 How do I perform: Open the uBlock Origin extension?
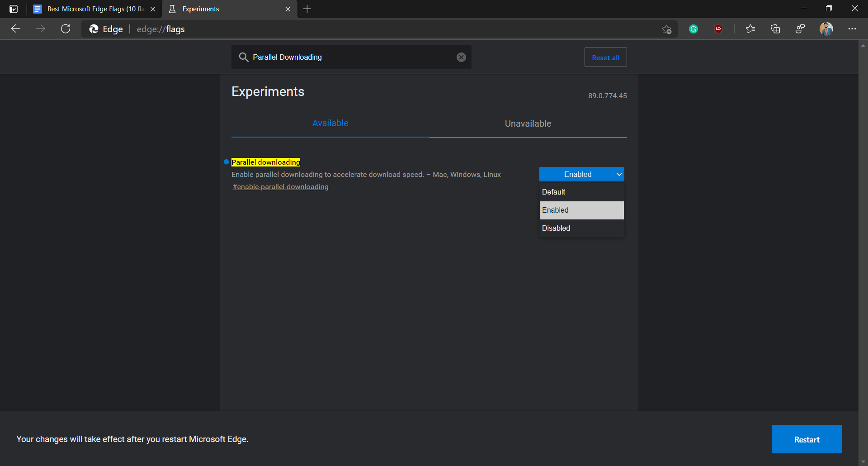[x=718, y=29]
